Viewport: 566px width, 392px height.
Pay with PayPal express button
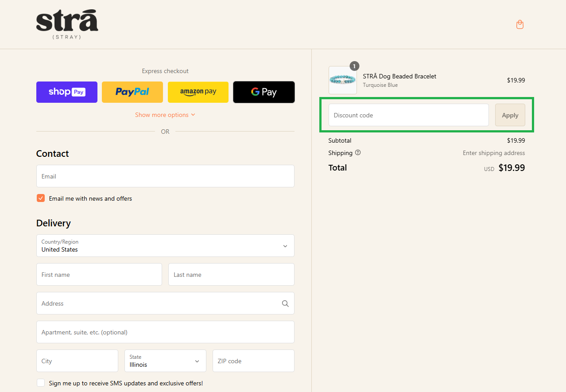[132, 92]
